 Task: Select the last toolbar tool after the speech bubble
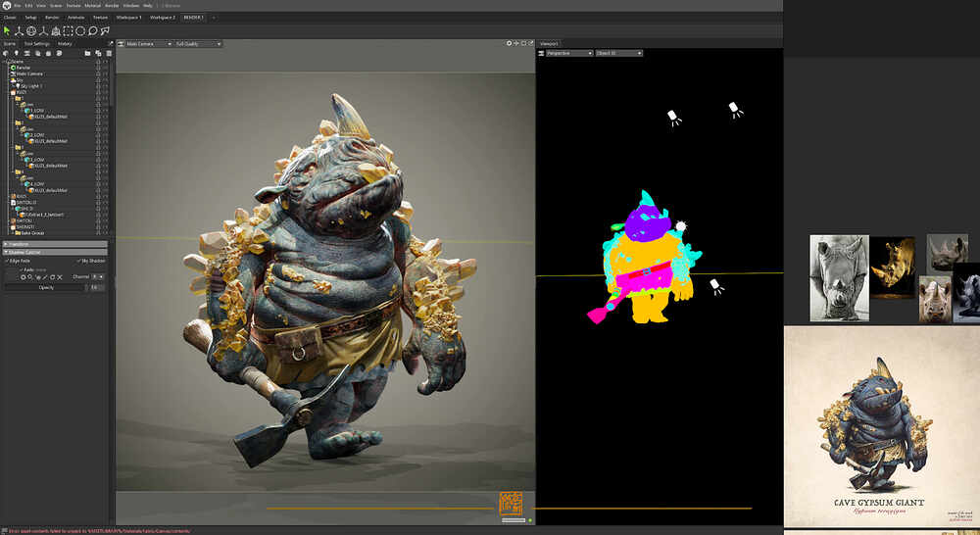tap(105, 30)
